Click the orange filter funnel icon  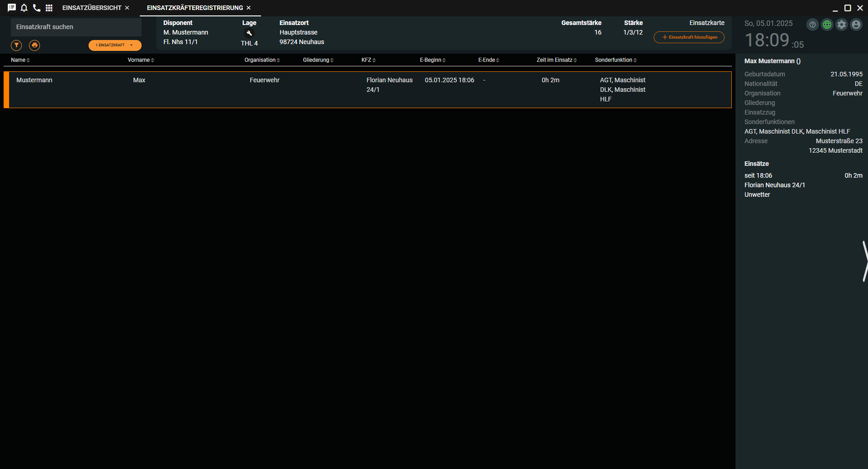point(16,45)
